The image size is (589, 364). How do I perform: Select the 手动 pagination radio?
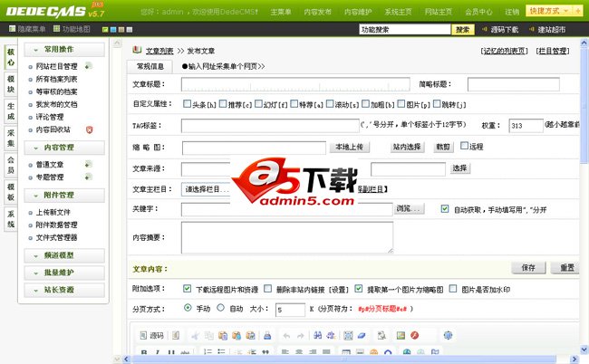188,308
